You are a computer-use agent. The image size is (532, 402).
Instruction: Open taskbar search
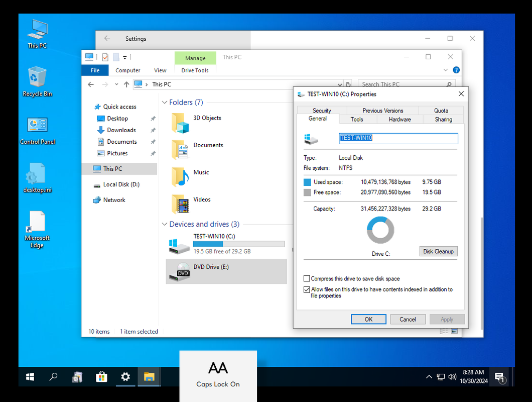tap(53, 376)
